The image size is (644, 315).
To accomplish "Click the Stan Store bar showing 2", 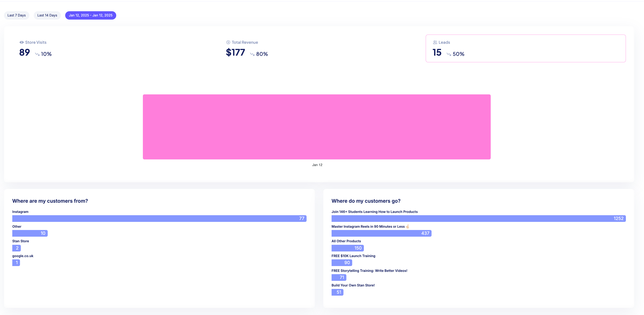I will (16, 248).
